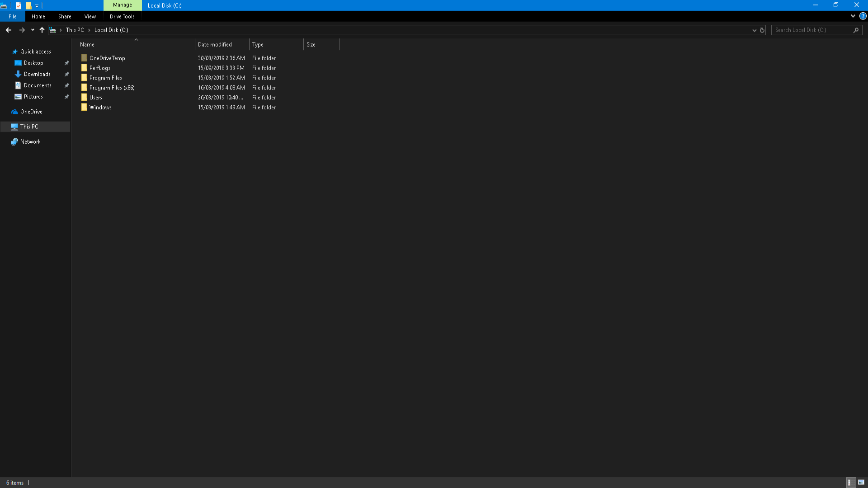Open the File menu
This screenshot has height=488, width=868.
(13, 16)
